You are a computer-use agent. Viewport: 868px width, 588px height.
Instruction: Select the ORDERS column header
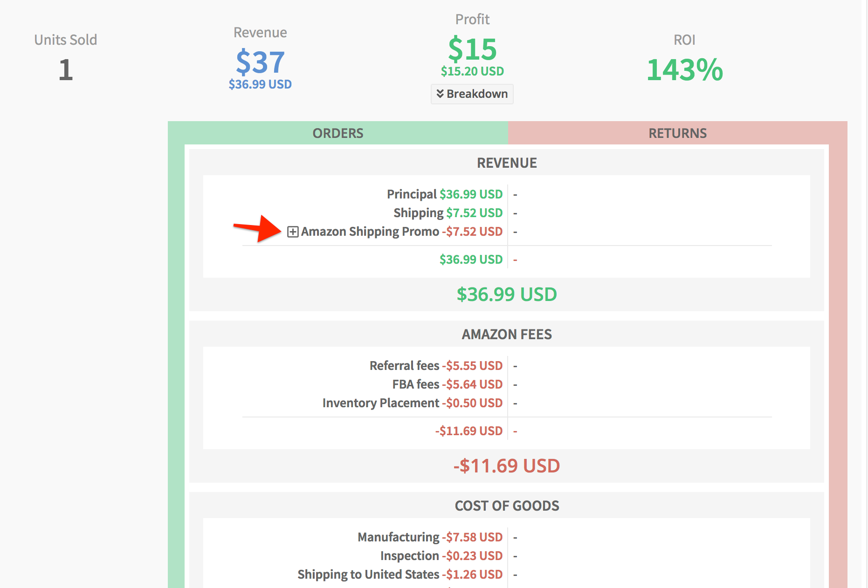[338, 133]
